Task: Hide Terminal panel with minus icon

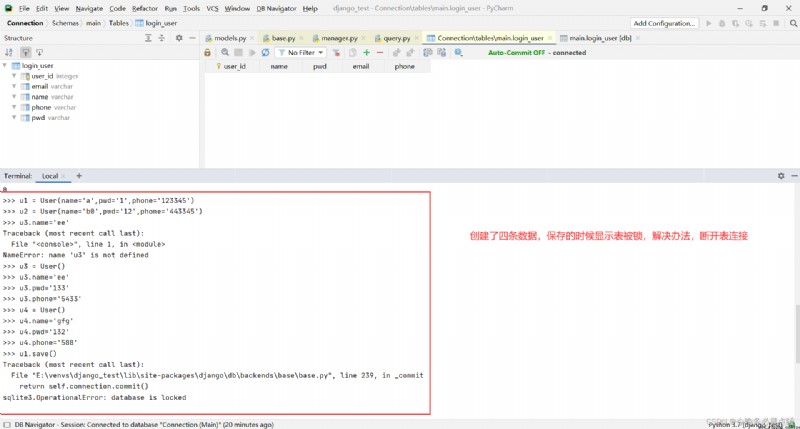Action: click(794, 176)
